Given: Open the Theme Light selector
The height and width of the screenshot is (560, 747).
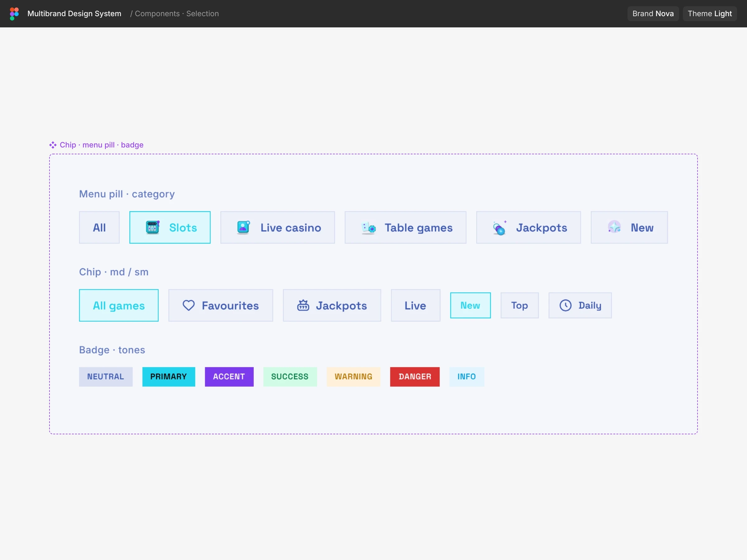Looking at the screenshot, I should (710, 14).
